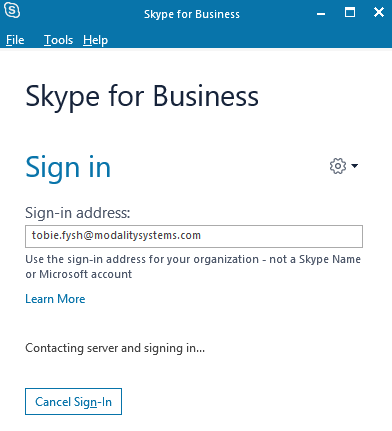Image resolution: width=392 pixels, height=431 pixels.
Task: Click the 'or Microsoft account' hint line
Action: (x=79, y=274)
